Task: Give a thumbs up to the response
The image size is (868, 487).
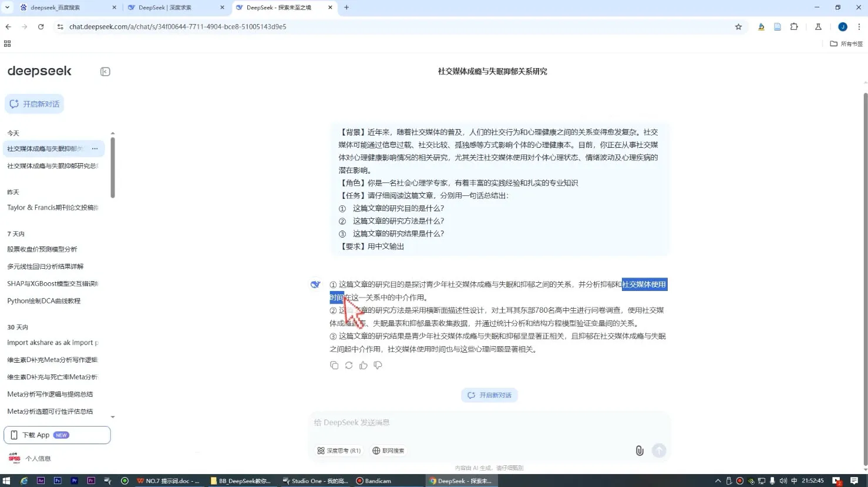Action: 363,365
